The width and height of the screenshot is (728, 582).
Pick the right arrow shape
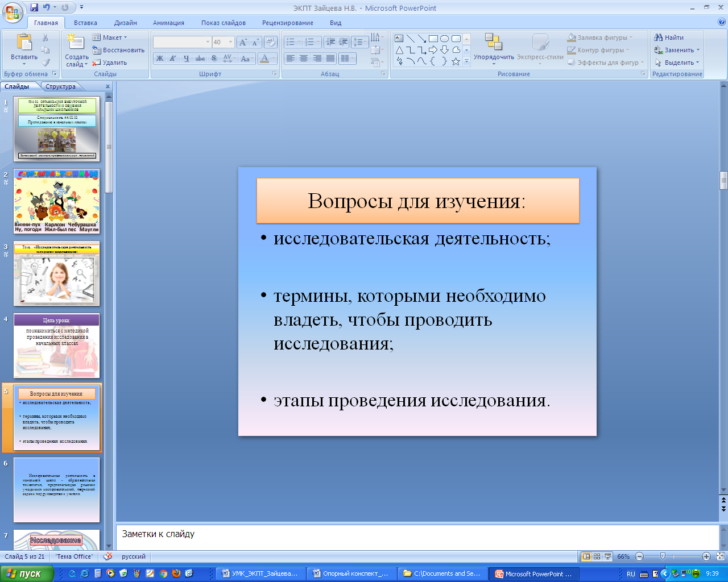tap(433, 50)
